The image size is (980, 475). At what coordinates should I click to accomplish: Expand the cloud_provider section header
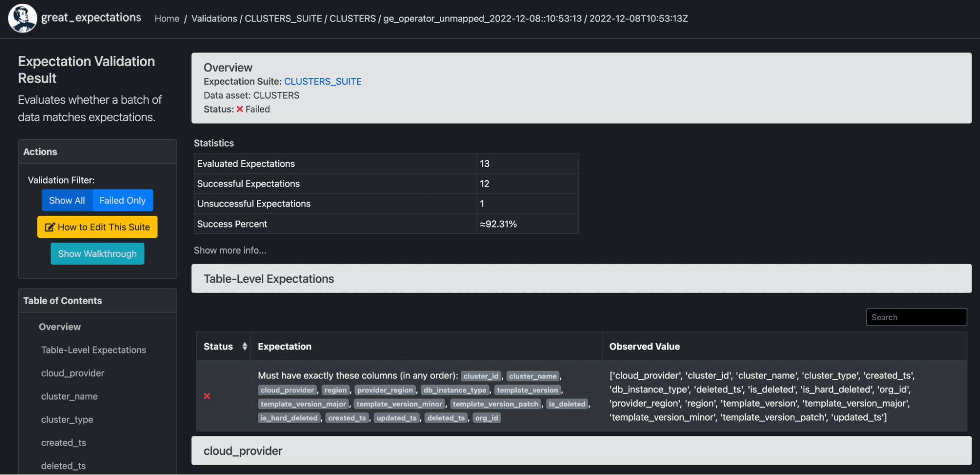(243, 451)
